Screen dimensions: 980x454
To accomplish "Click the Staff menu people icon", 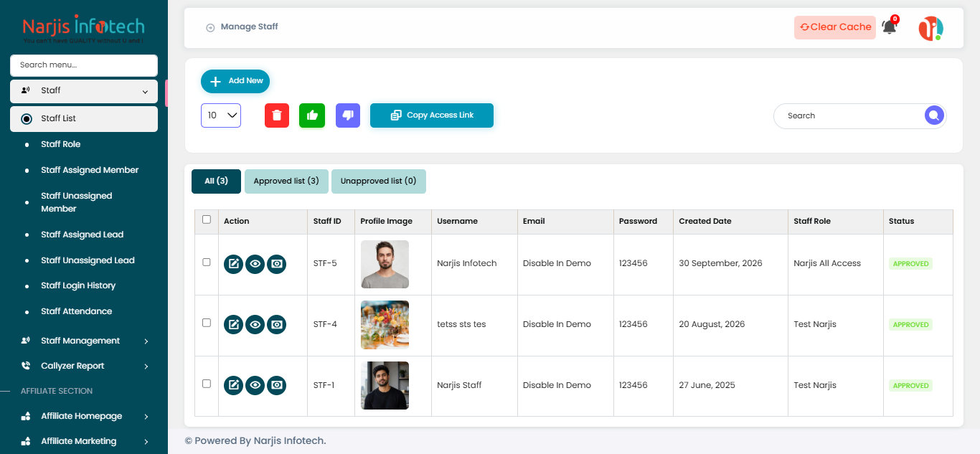I will [x=26, y=90].
